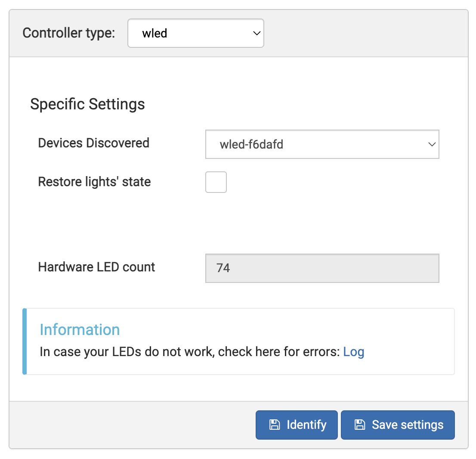Click the floppy disk icon on Identify
This screenshot has height=459, width=476.
tap(274, 425)
